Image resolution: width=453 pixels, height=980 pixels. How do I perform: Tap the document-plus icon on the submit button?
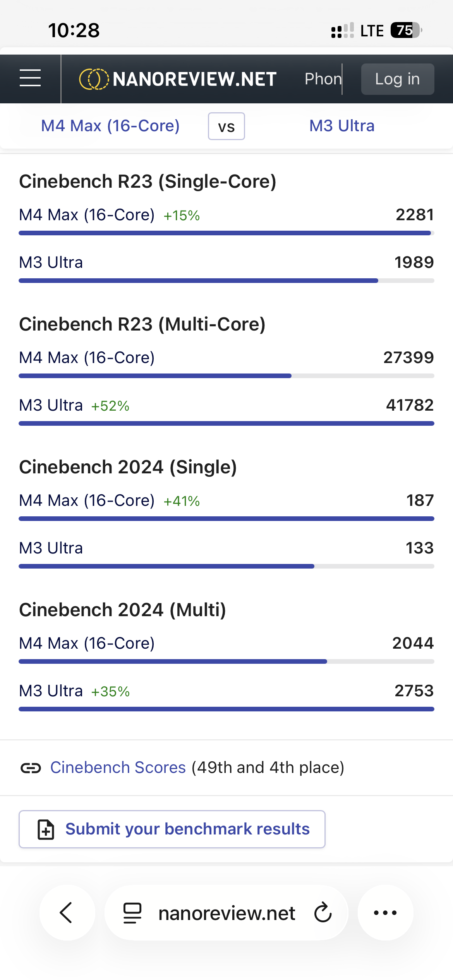click(46, 829)
